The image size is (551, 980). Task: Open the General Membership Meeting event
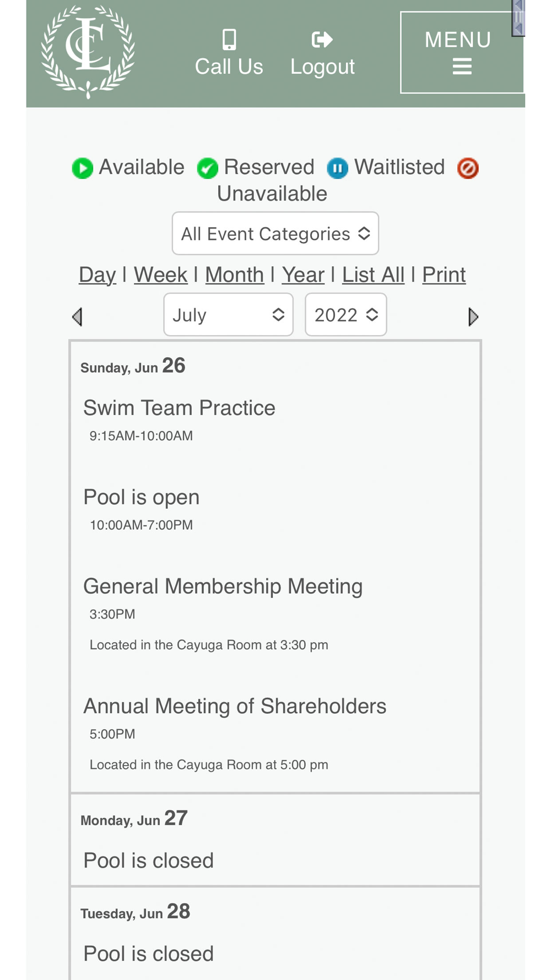coord(223,586)
